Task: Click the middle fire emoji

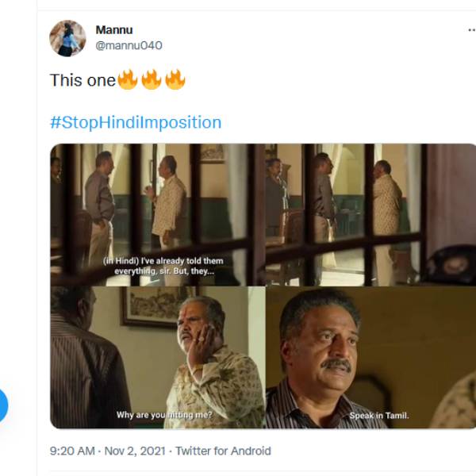Action: [151, 79]
